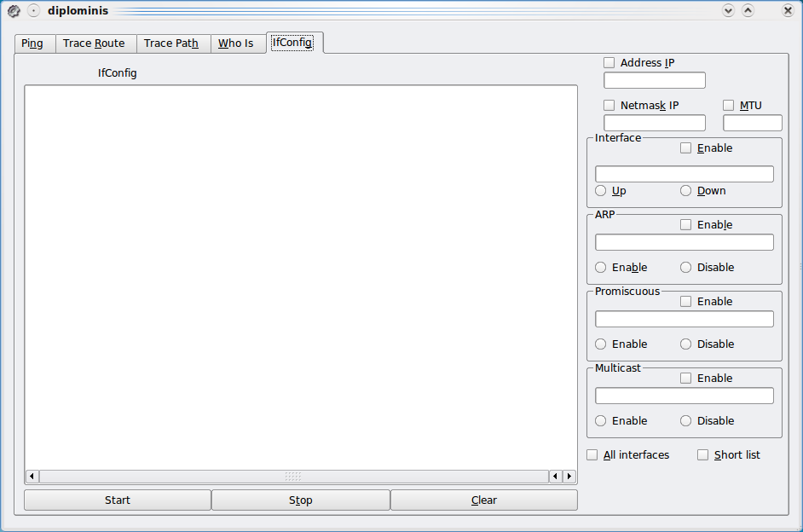Select the Interface Up radio button

tap(601, 191)
